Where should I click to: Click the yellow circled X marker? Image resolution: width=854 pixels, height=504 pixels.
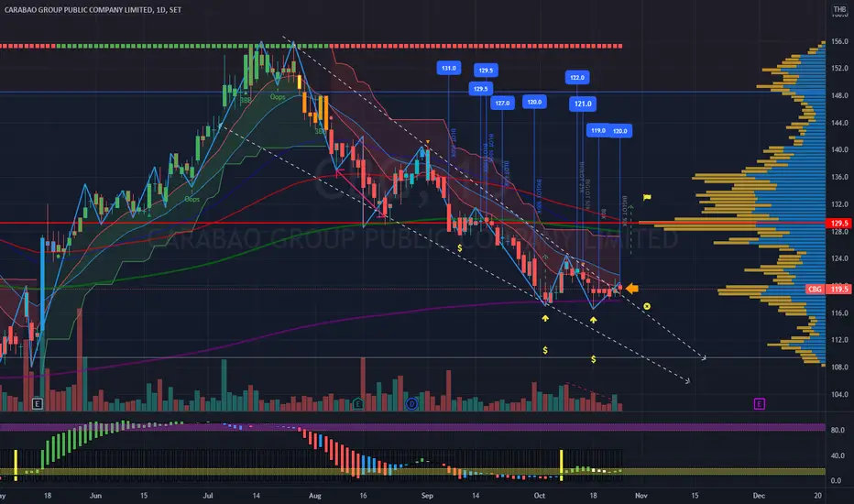(647, 307)
